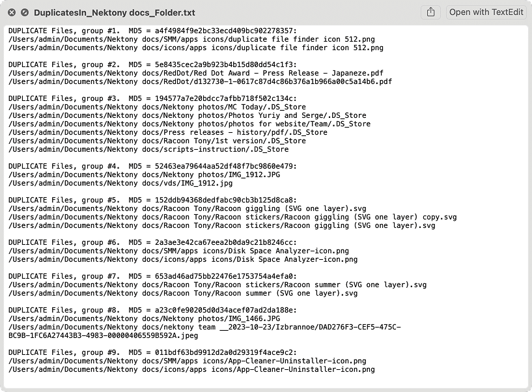This screenshot has width=532, height=392.
Task: Click the window title DuplicatesIn_Nektony docs_Folder.txt
Action: (x=115, y=13)
